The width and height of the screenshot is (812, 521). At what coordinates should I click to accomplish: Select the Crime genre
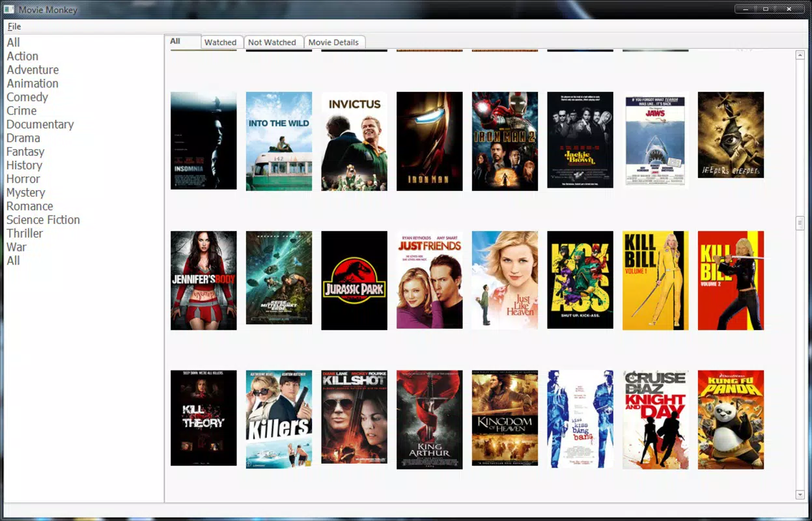pyautogui.click(x=21, y=111)
